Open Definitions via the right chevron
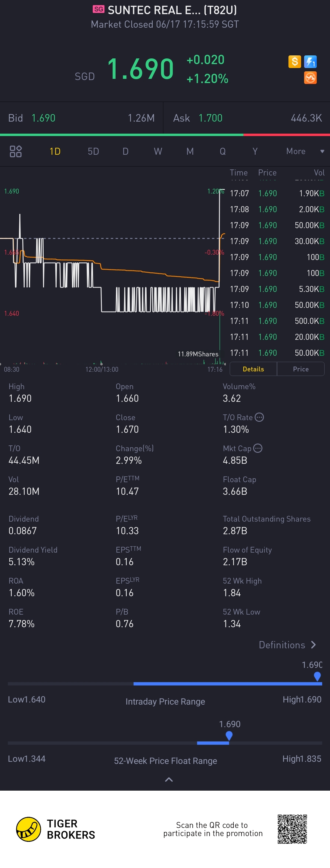This screenshot has width=330, height=868. pyautogui.click(x=313, y=645)
